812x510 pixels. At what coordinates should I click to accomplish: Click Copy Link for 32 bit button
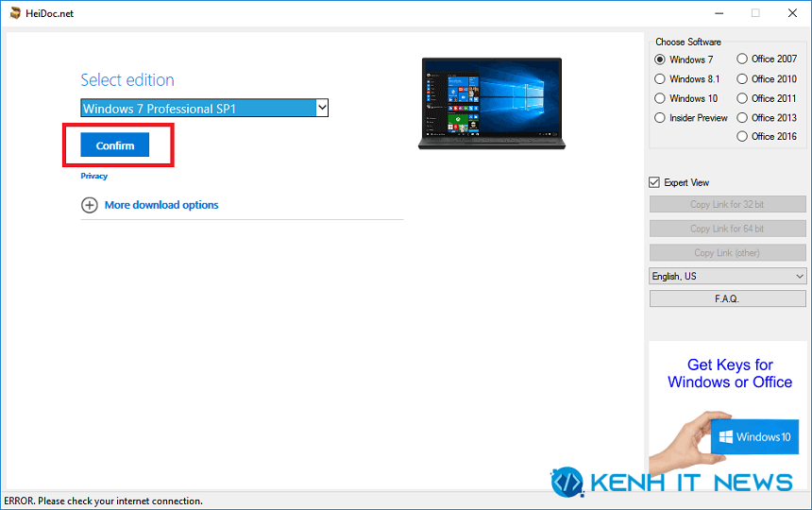click(728, 204)
